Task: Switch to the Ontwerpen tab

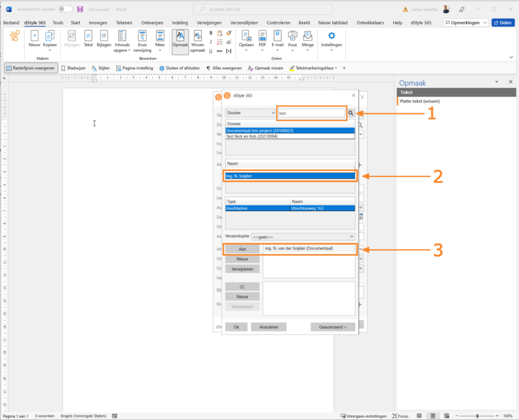Action: tap(152, 22)
